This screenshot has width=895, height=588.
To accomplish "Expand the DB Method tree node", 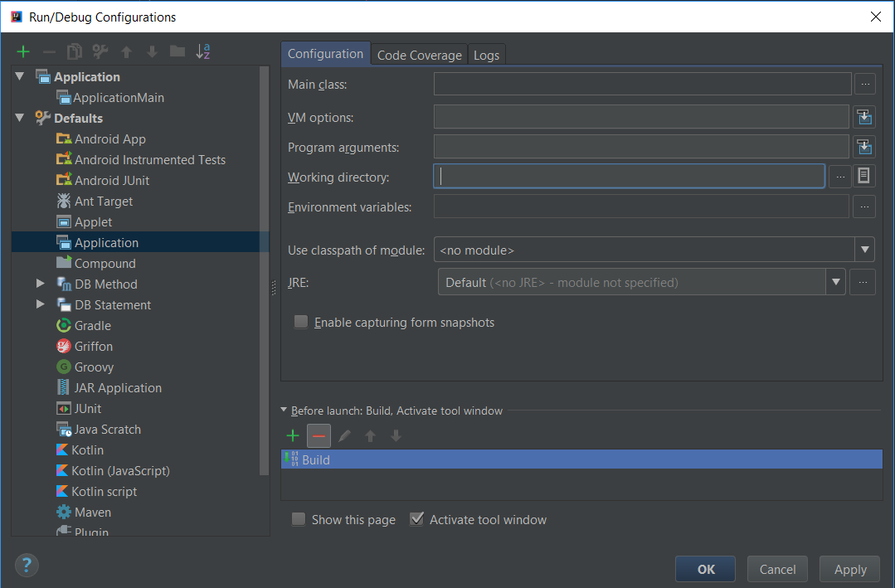I will click(40, 284).
